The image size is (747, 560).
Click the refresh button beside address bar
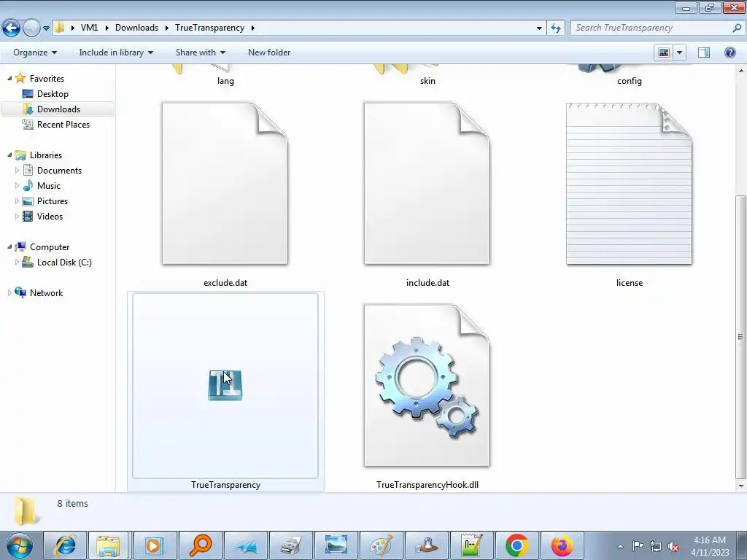(x=555, y=28)
